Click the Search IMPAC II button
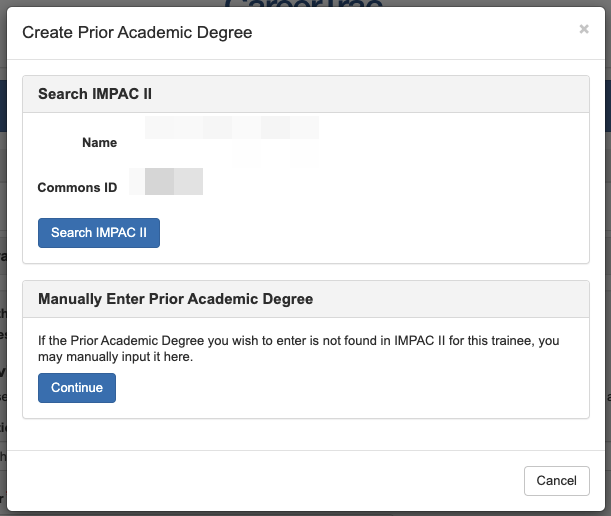The width and height of the screenshot is (611, 516). (x=99, y=232)
